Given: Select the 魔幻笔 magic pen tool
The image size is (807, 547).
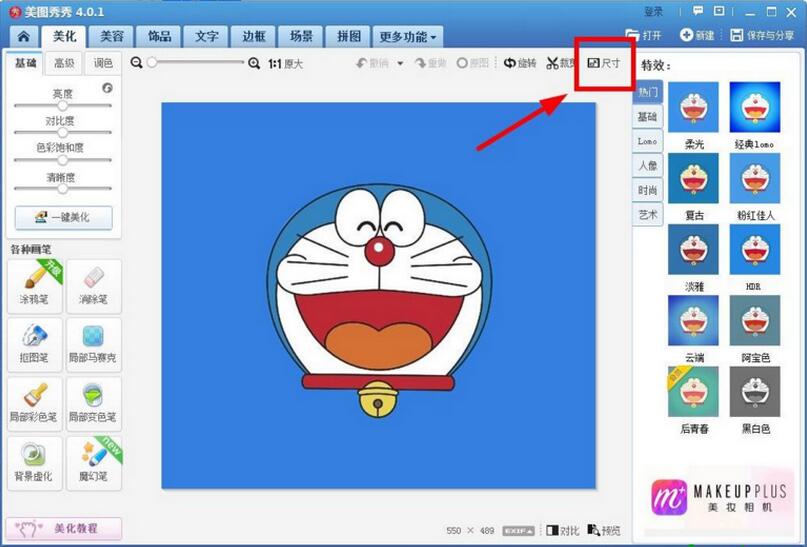Looking at the screenshot, I should (94, 464).
